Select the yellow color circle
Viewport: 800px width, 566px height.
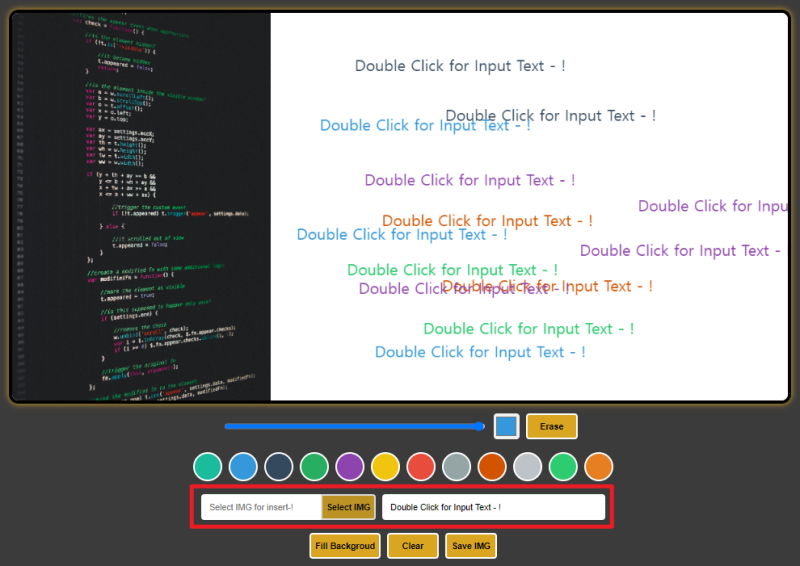pyautogui.click(x=385, y=466)
